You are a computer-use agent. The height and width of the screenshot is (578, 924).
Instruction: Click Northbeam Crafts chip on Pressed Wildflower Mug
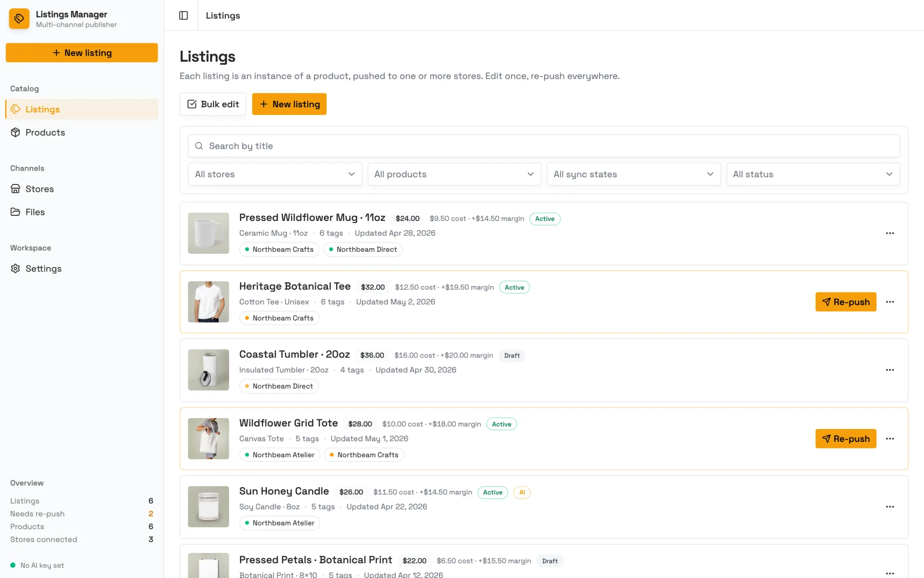279,250
